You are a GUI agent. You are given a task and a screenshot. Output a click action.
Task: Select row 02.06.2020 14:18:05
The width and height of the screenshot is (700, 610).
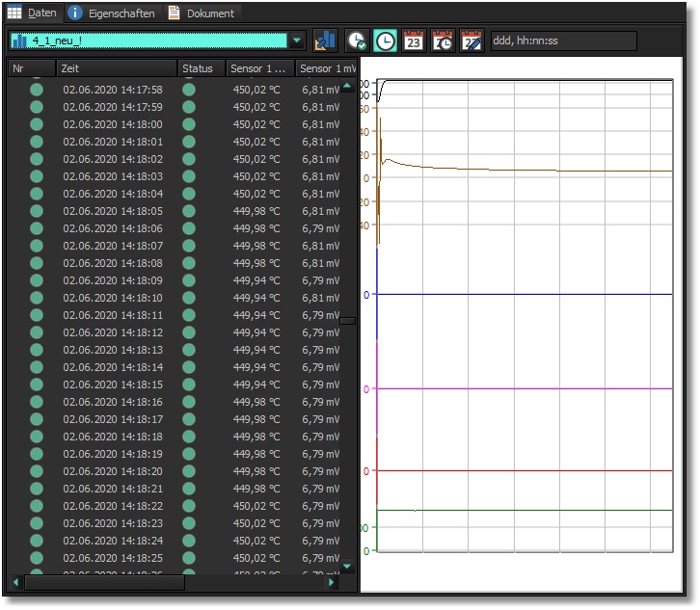click(175, 211)
